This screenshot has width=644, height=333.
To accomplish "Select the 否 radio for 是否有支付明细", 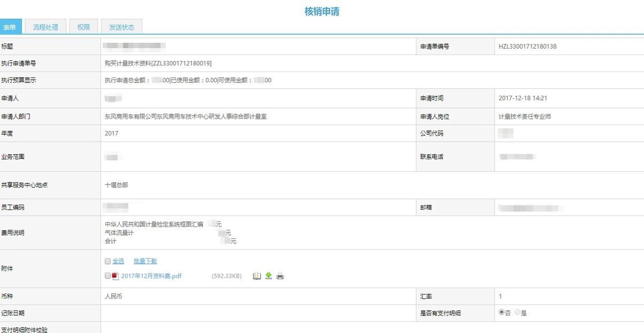I will pyautogui.click(x=501, y=313).
